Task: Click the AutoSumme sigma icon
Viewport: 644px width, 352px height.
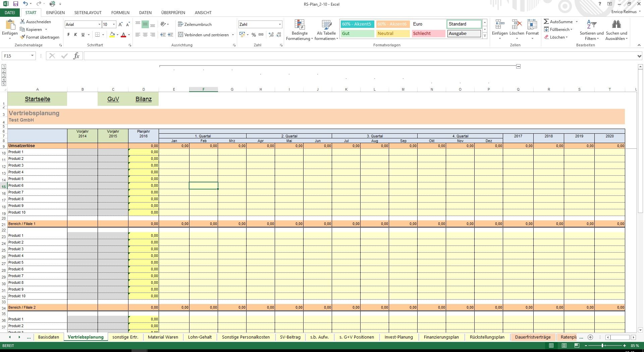Action: [x=546, y=21]
